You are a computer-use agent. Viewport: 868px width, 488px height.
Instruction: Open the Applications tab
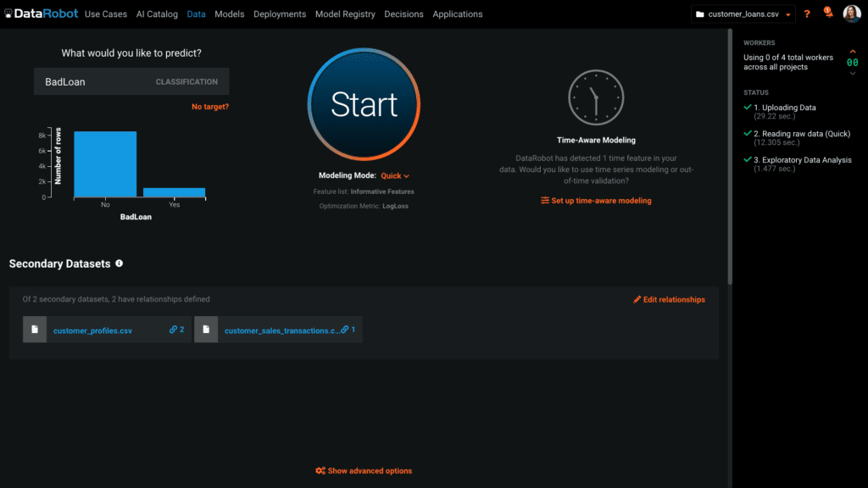coord(457,14)
